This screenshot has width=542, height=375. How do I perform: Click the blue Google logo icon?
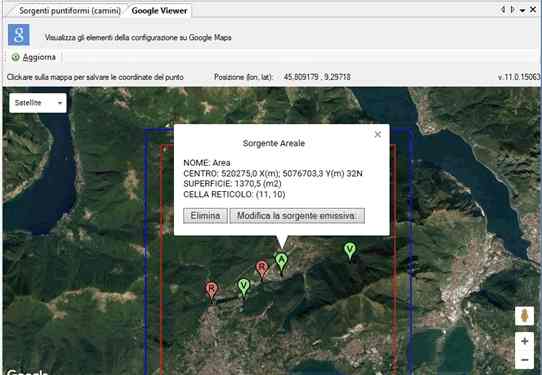(19, 35)
